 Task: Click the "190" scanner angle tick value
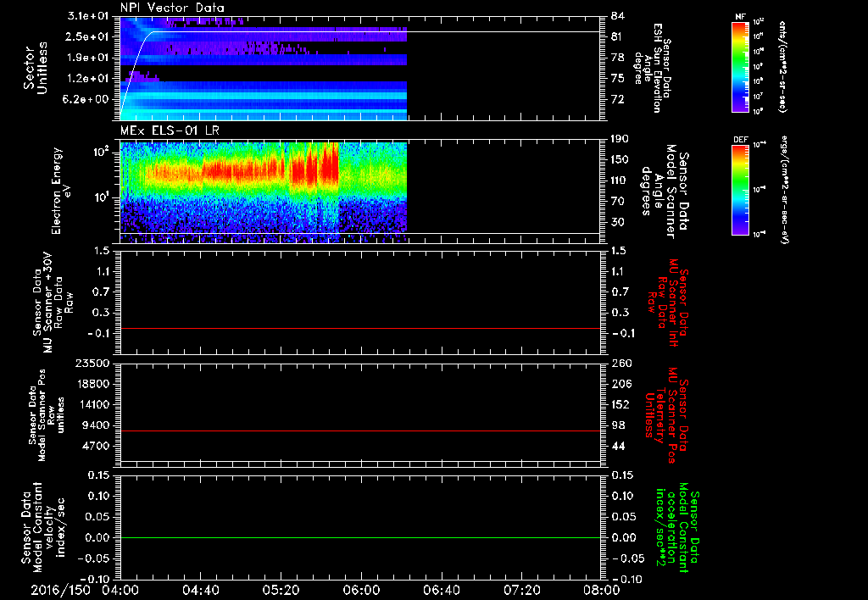click(620, 139)
